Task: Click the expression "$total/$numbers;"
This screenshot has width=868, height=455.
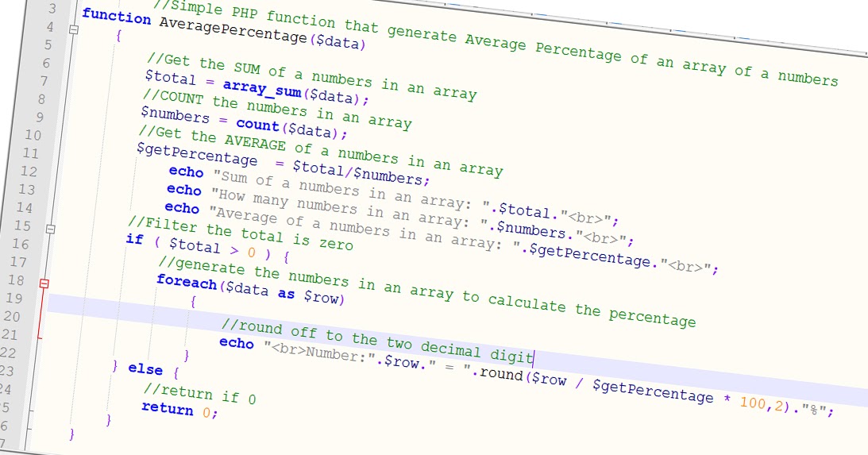Action: pos(361,172)
